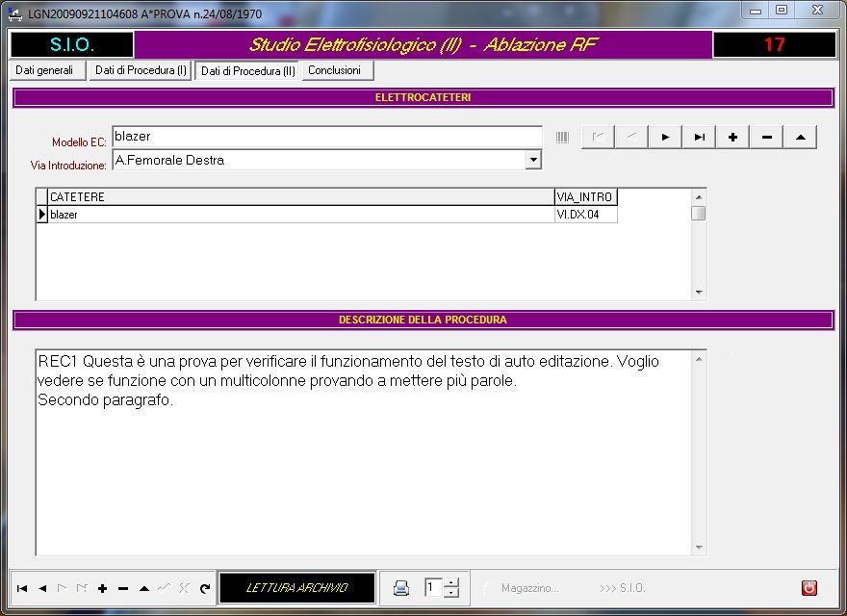This screenshot has width=847, height=616.
Task: Click the DESCRIZIONE DELLA PROCEDURA header
Action: tap(423, 320)
